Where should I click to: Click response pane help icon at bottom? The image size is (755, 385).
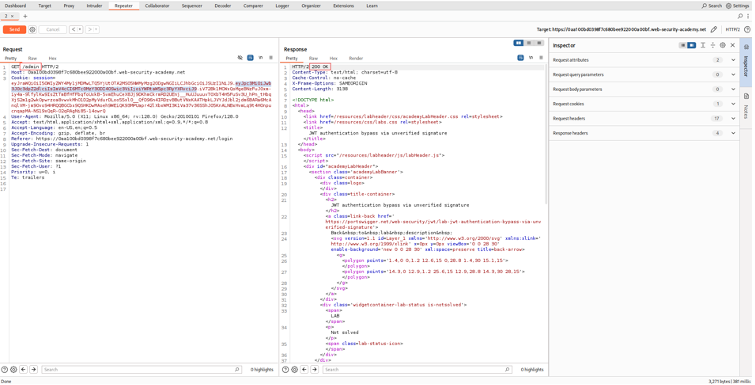tap(286, 370)
